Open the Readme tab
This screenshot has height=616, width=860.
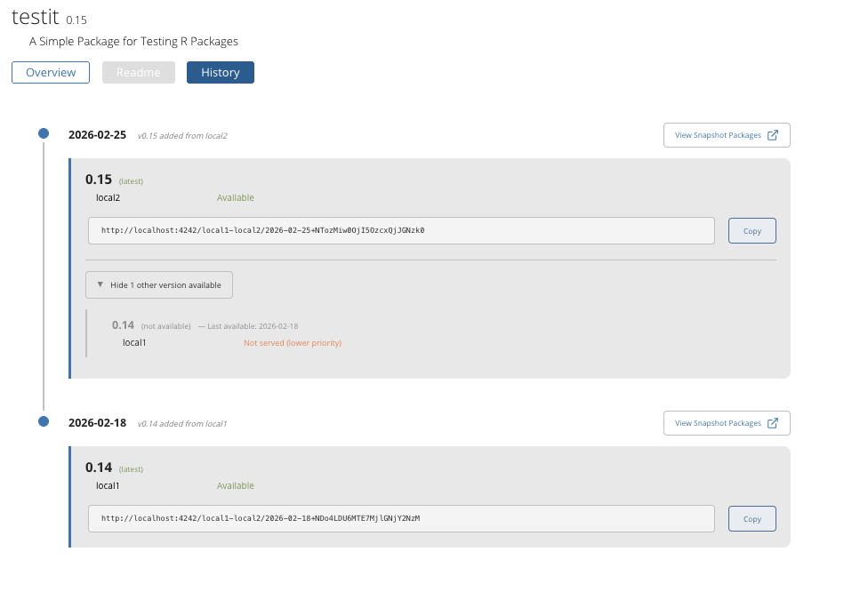[x=138, y=73]
